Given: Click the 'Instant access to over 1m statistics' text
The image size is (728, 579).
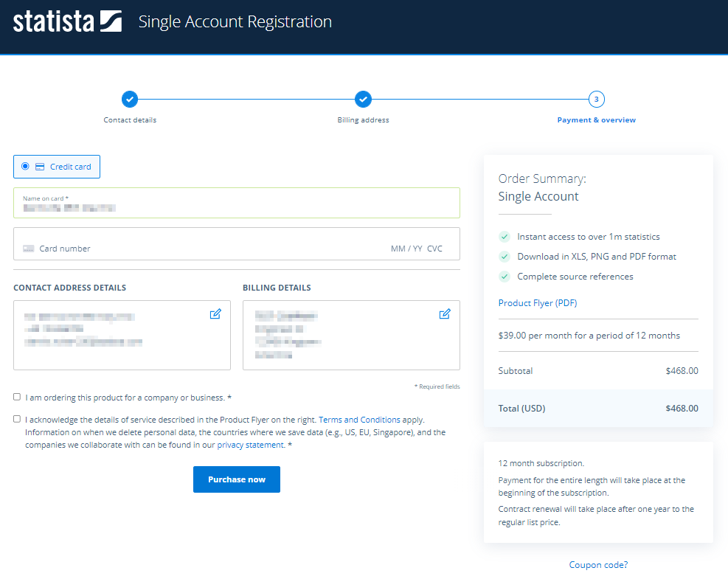Looking at the screenshot, I should point(589,237).
